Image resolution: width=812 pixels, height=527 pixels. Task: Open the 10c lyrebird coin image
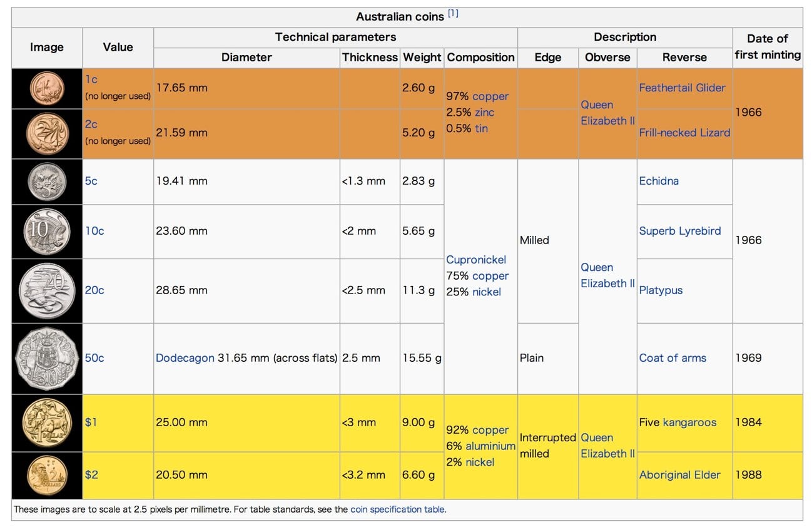point(47,232)
